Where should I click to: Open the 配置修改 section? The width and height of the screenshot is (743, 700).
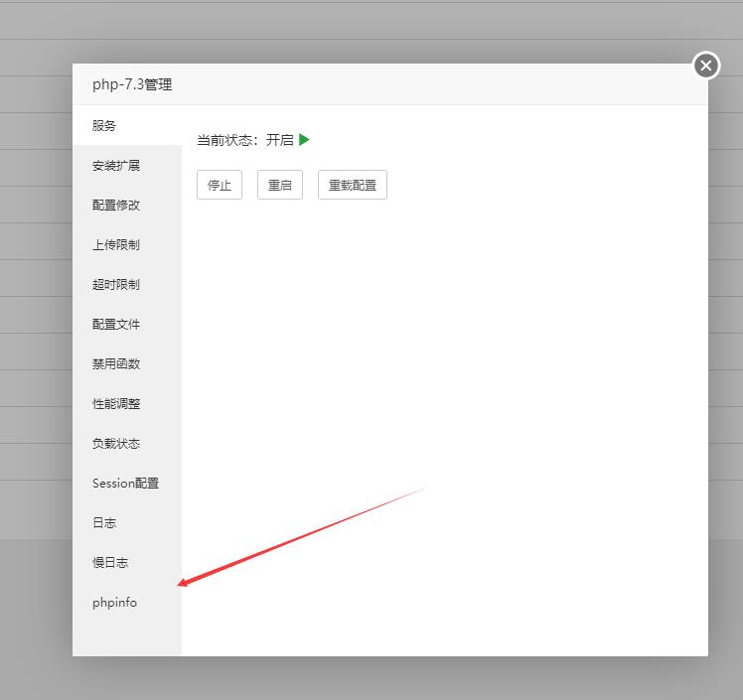[127, 206]
